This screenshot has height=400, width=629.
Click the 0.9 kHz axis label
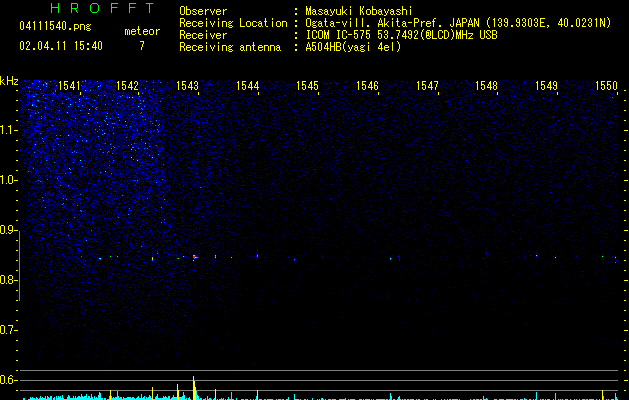(8, 230)
